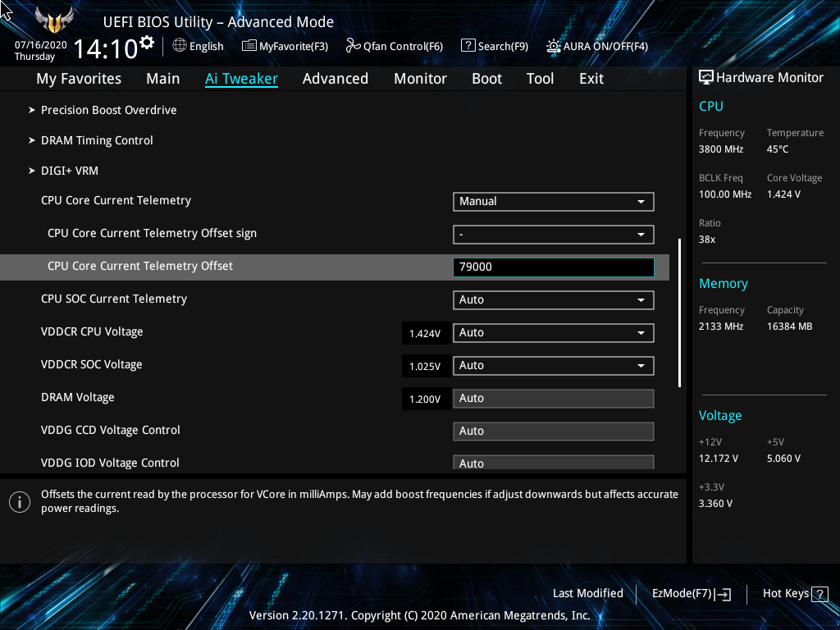
Task: Click the EzMode exit arrow icon
Action: (x=723, y=594)
